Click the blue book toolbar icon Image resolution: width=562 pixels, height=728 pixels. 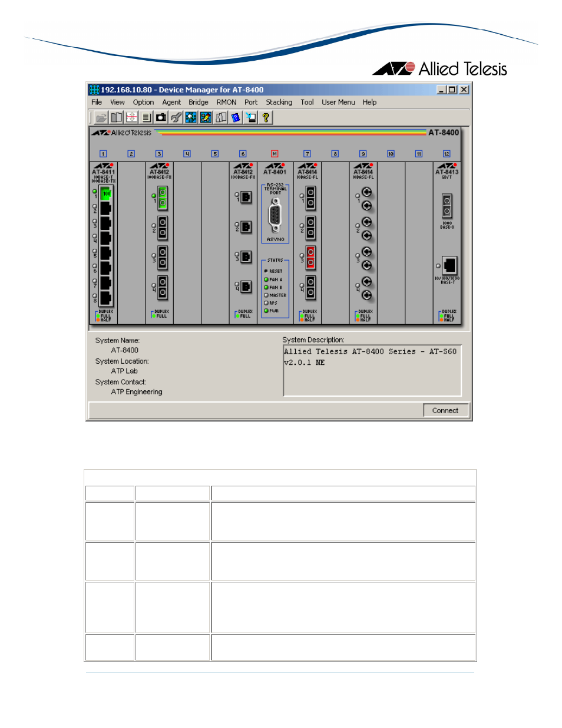pyautogui.click(x=236, y=117)
